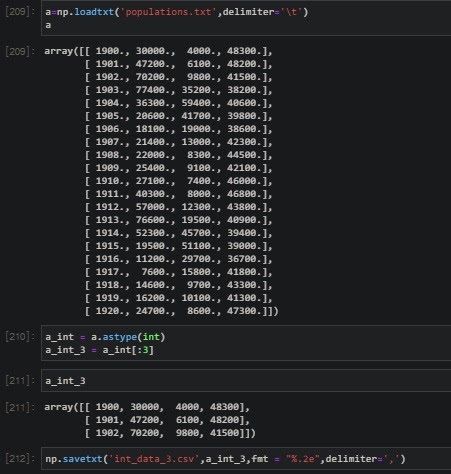The image size is (451, 474).
Task: Click the [211] output prompt label
Action: (x=20, y=407)
